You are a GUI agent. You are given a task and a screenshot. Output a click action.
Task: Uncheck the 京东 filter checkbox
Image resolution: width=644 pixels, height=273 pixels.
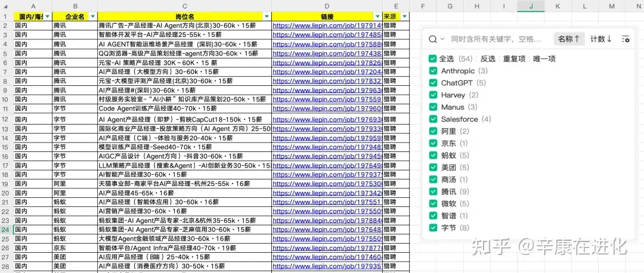(x=432, y=143)
